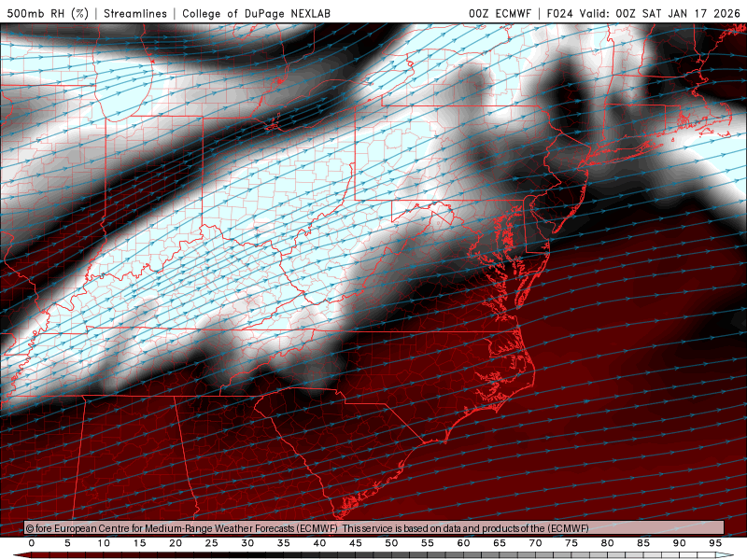Click the "50" value on humidity scale

point(391,543)
